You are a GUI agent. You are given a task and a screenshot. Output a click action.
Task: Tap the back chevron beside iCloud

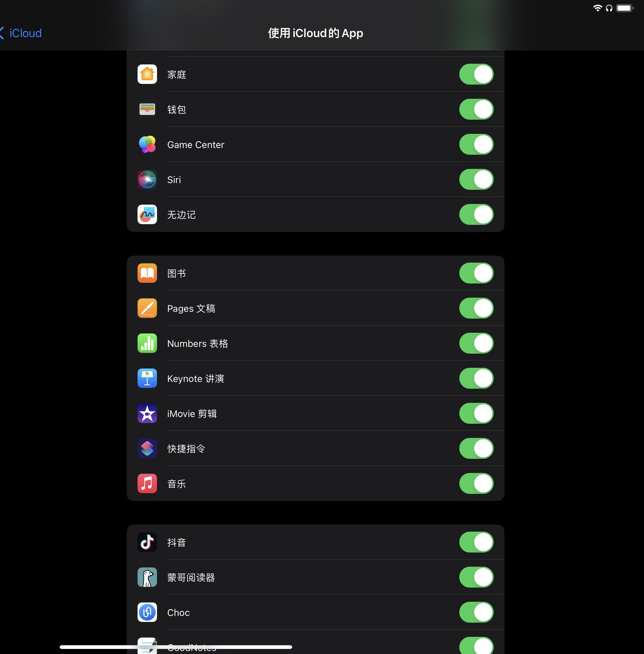[2, 33]
